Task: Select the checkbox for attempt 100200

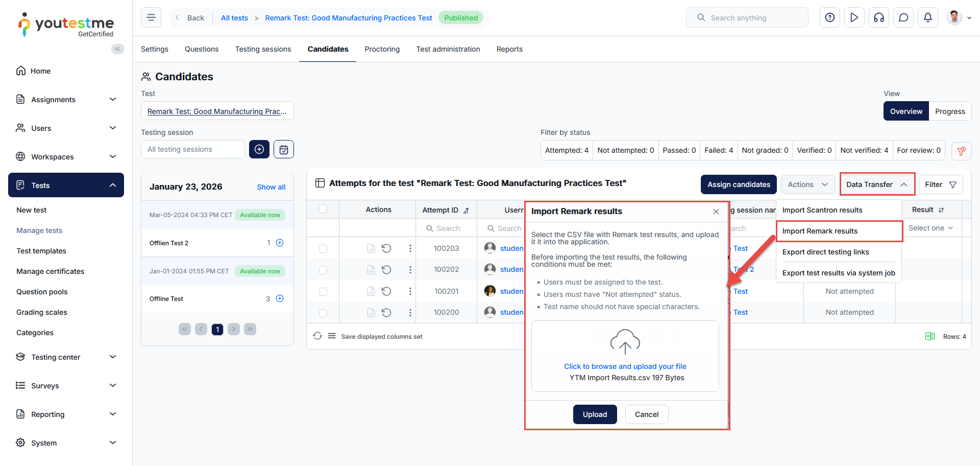Action: coord(323,313)
